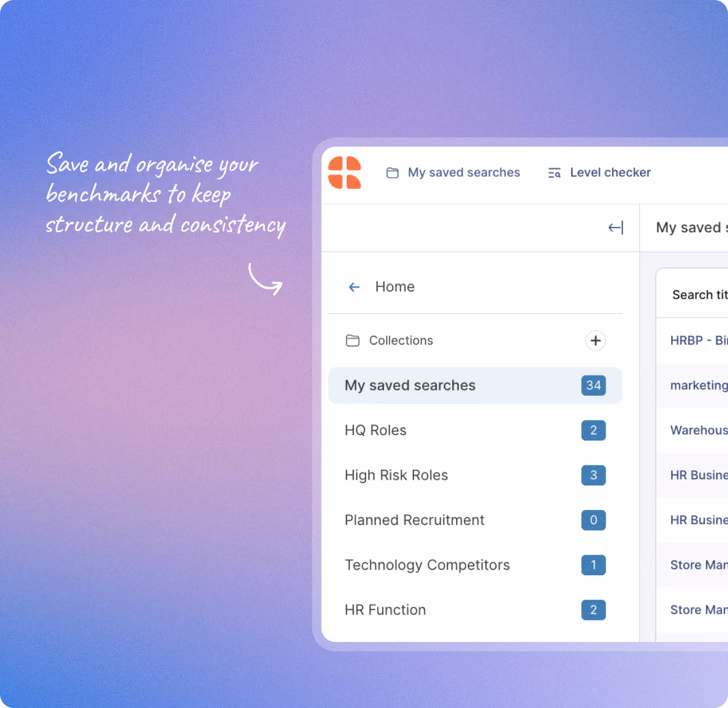Screen dimensions: 728x708
Task: Click the 0 badge on Planned Recruitment
Action: coord(594,520)
